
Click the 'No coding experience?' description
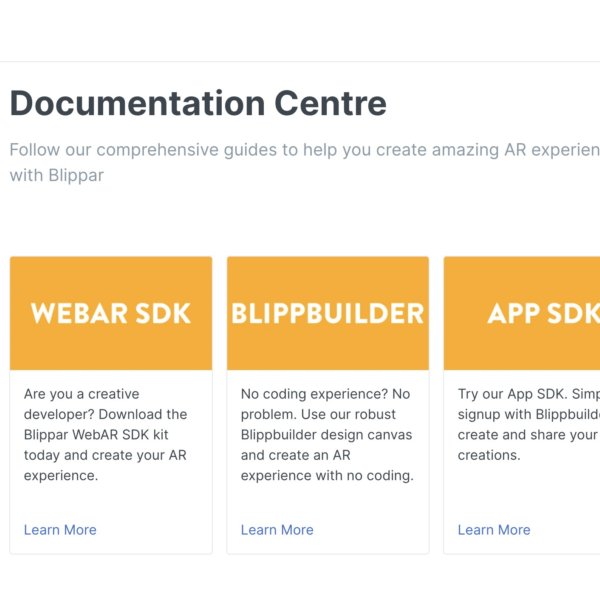click(x=327, y=435)
